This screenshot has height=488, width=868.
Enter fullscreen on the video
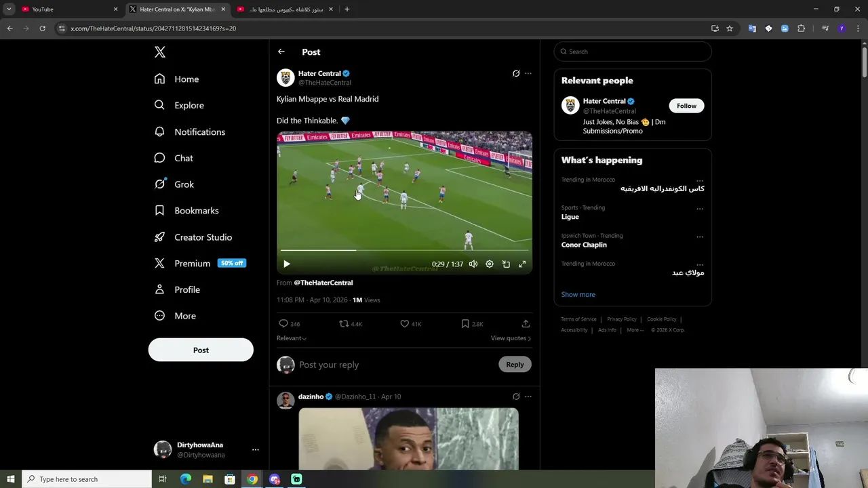point(522,264)
